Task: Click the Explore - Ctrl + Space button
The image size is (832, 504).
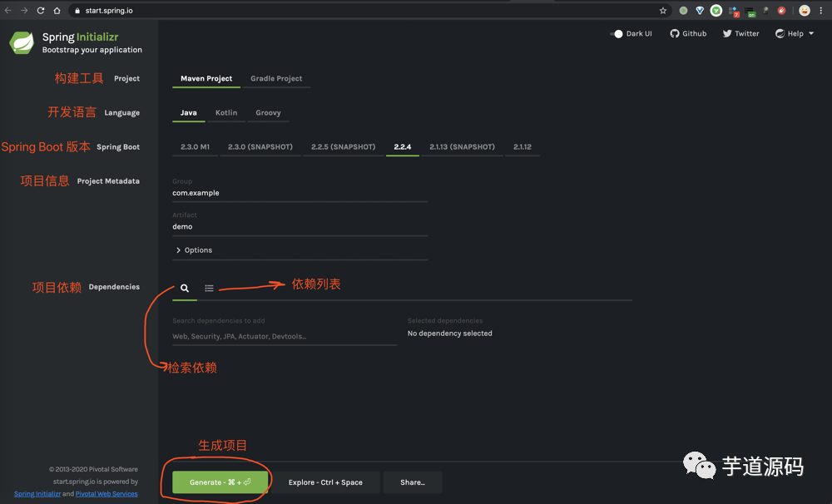Action: tap(325, 482)
